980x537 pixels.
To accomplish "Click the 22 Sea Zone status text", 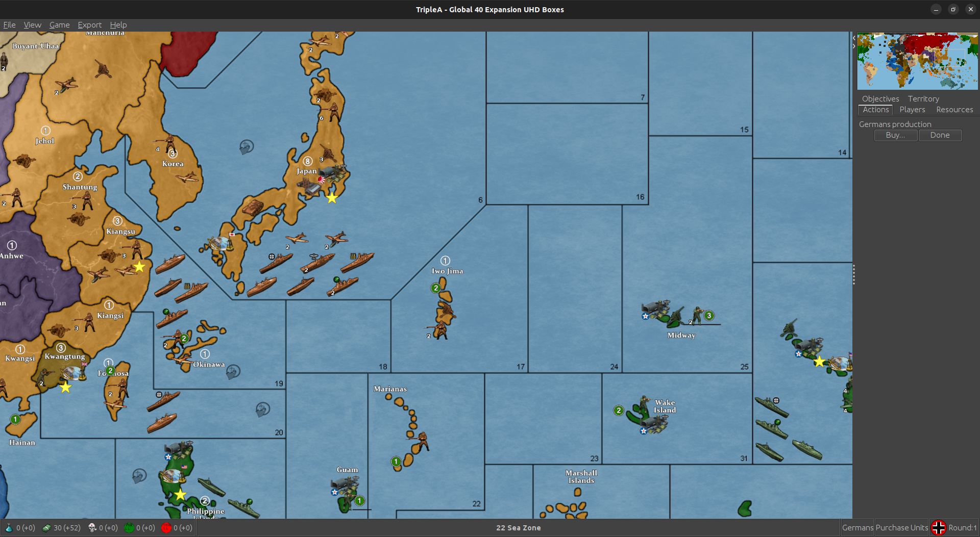I will point(518,528).
